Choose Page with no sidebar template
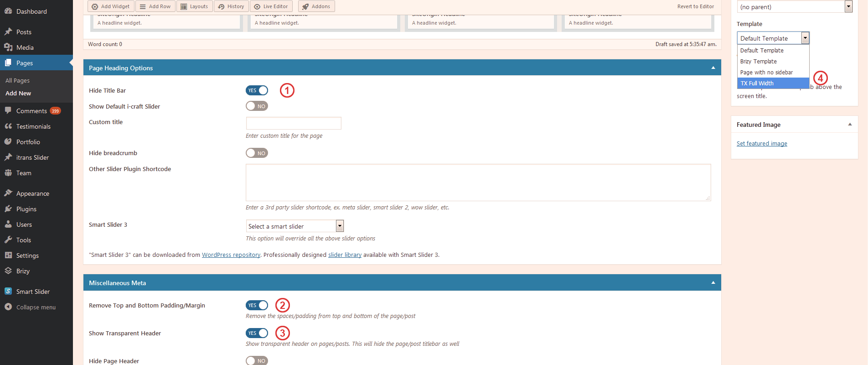This screenshot has width=868, height=365. pos(773,73)
